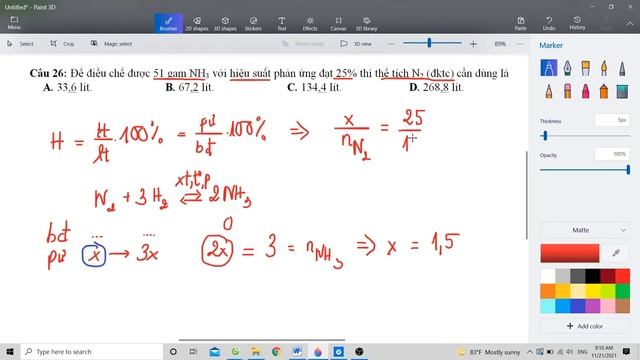
Task: Select the Pixel pen brush
Action: click(x=622, y=68)
